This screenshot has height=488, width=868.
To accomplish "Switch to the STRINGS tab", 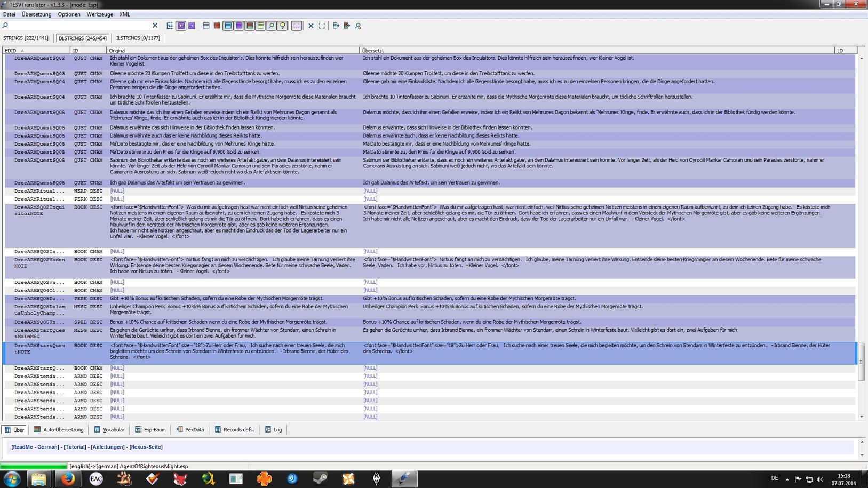I will click(26, 38).
